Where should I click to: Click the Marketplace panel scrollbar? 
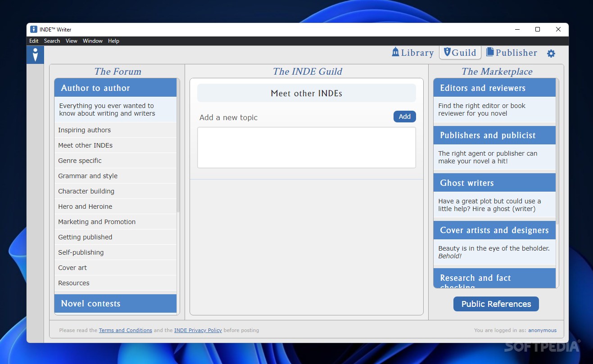coord(557,152)
